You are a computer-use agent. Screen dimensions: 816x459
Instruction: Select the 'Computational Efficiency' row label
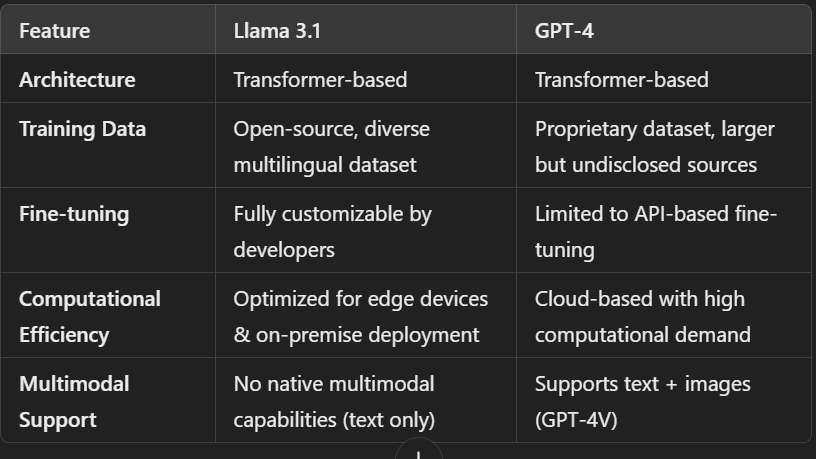click(x=89, y=317)
